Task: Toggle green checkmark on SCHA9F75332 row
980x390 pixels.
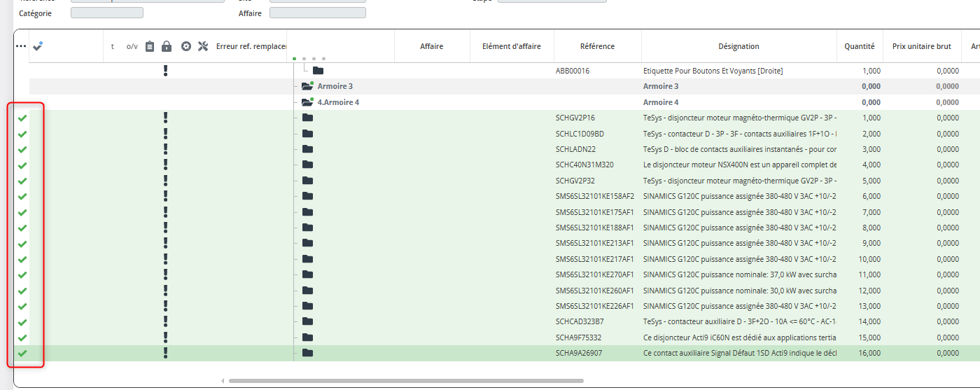Action: 22,337
